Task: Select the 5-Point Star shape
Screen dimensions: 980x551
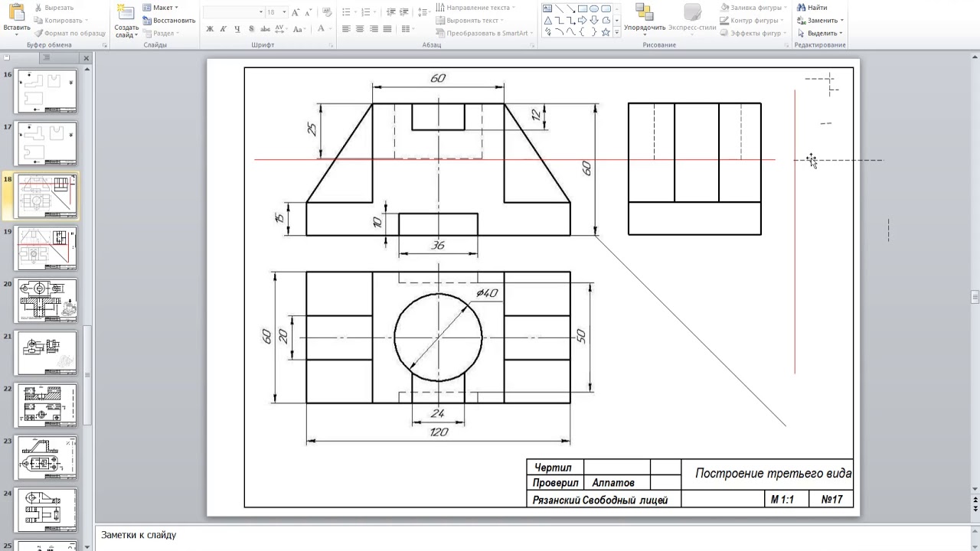Action: click(606, 32)
